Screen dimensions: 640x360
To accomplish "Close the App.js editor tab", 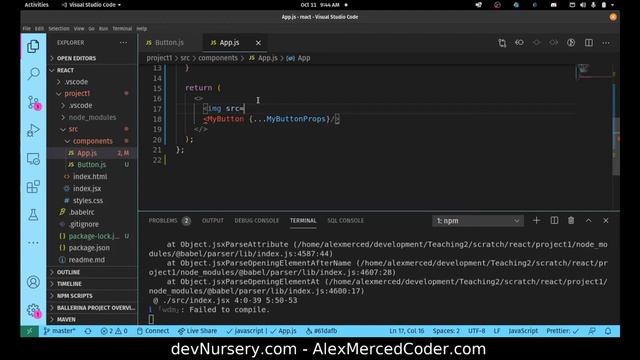I will click(258, 43).
